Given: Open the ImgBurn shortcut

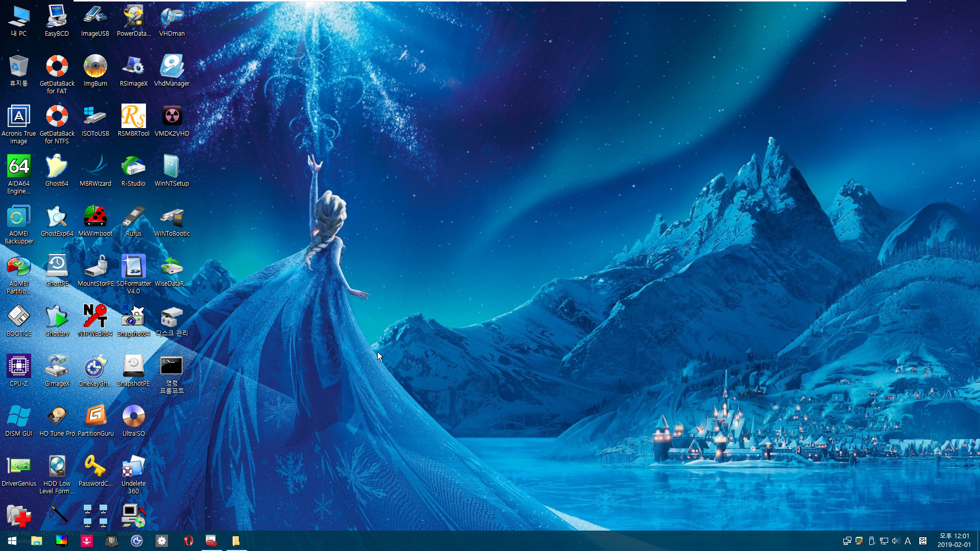Looking at the screenshot, I should tap(95, 71).
